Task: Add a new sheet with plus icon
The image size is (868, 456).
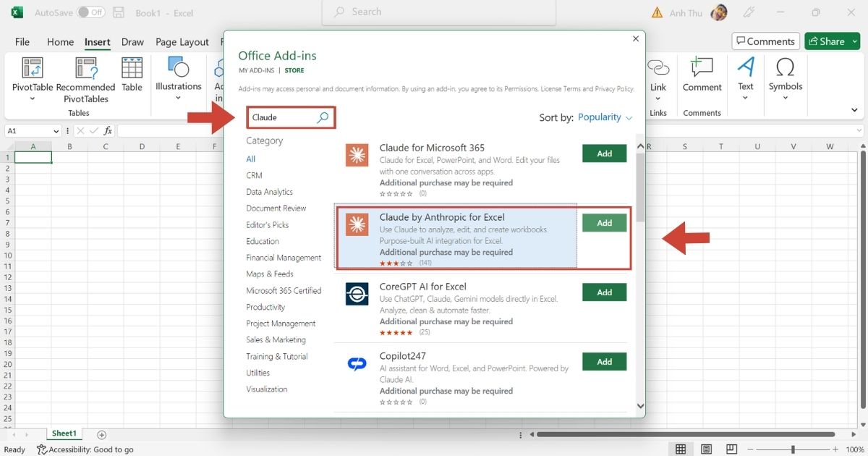Action: click(x=101, y=434)
